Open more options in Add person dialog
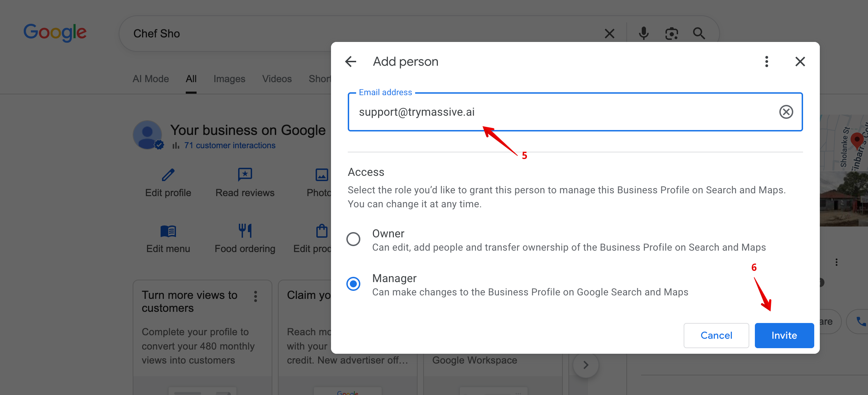This screenshot has height=395, width=868. click(x=767, y=62)
